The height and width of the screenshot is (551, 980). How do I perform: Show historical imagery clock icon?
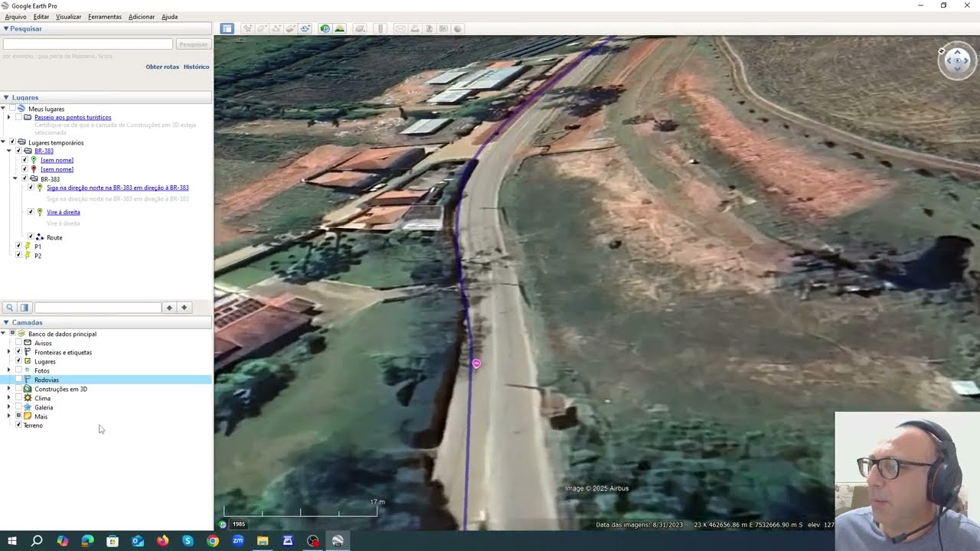click(325, 28)
